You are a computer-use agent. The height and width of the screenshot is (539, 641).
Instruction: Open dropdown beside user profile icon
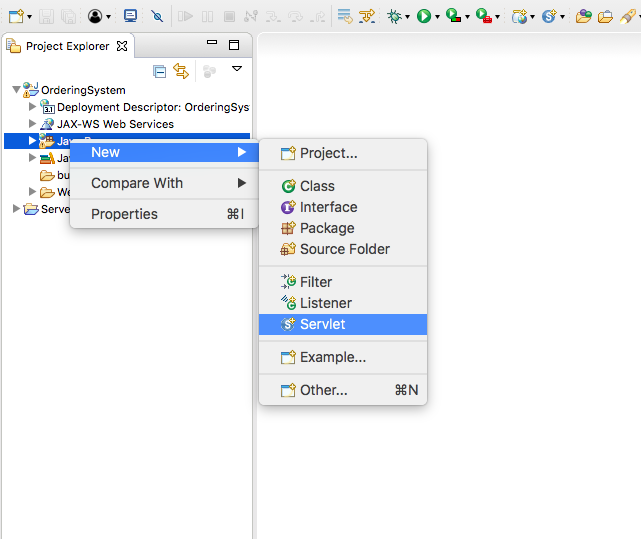pos(108,17)
